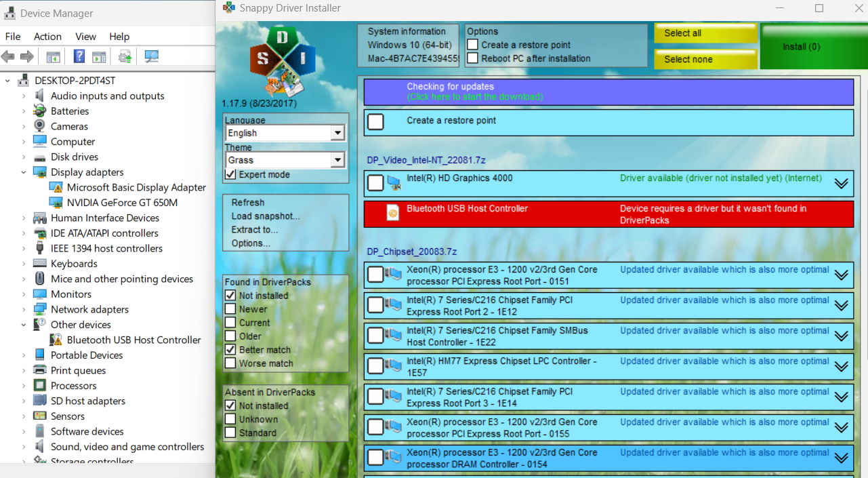Collapse the Display adapters tree node

(x=24, y=172)
